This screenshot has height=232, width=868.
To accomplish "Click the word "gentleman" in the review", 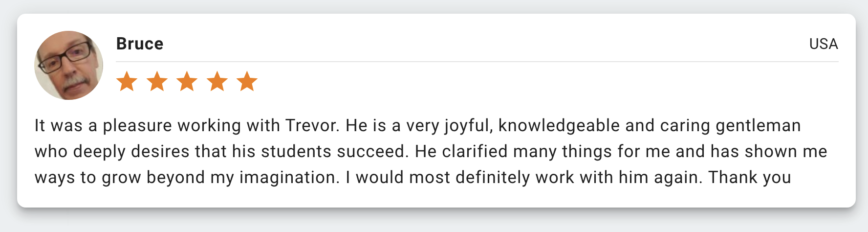I will [758, 126].
